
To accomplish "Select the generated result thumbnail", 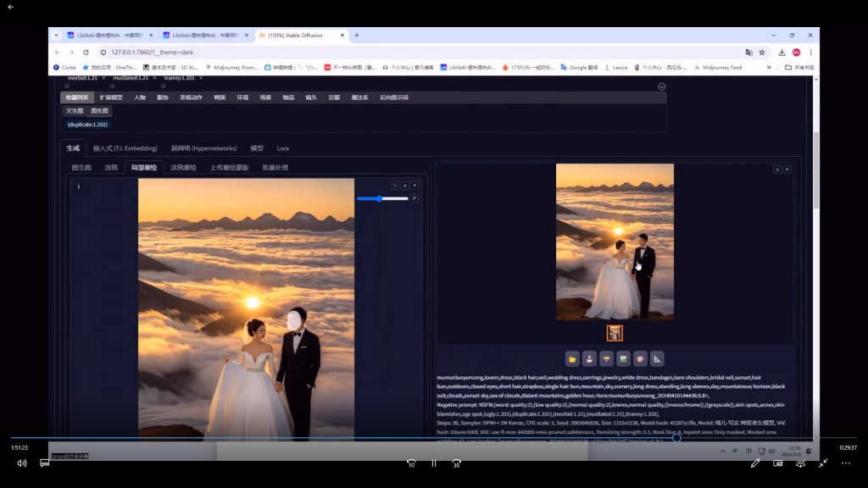I will click(615, 333).
